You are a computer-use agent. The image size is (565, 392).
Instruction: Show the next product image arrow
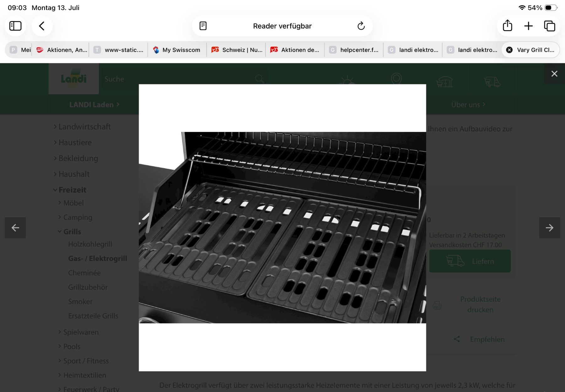(x=550, y=228)
